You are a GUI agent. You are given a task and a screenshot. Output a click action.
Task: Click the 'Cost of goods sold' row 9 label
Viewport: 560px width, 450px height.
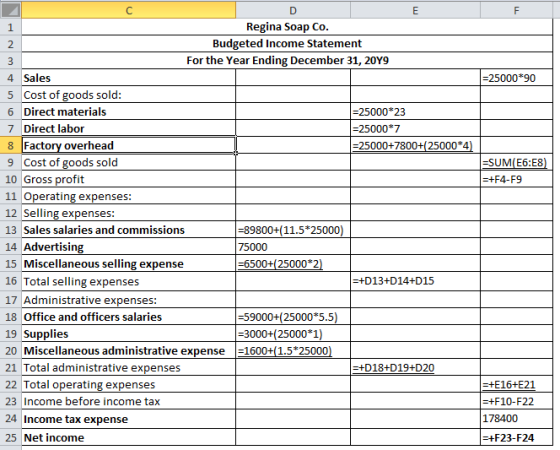pyautogui.click(x=129, y=162)
